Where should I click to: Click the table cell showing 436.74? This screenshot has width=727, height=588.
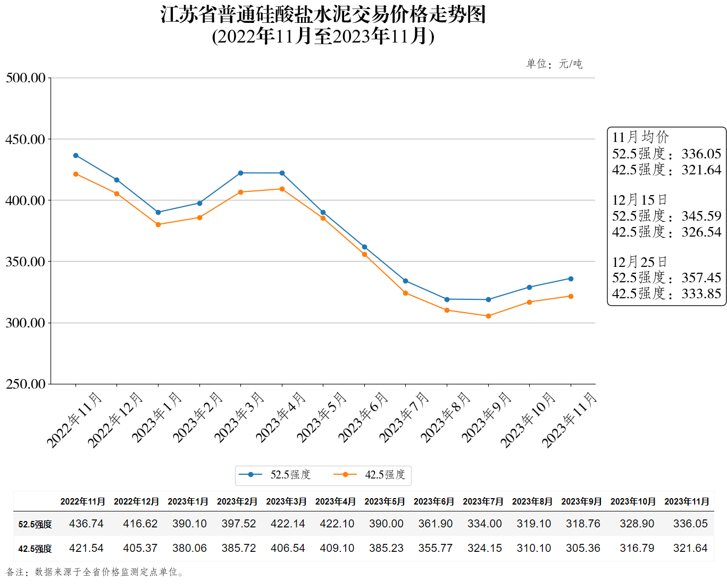(x=86, y=524)
